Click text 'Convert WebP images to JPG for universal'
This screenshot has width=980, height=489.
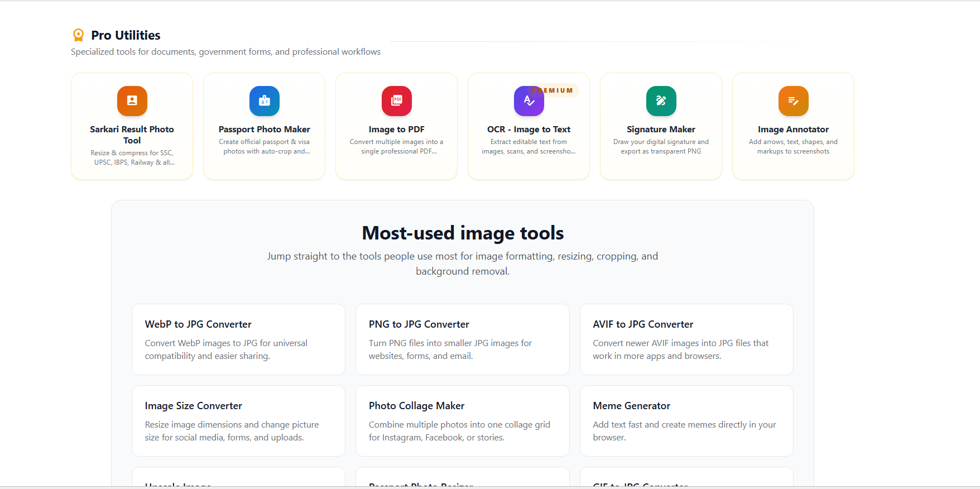point(226,343)
